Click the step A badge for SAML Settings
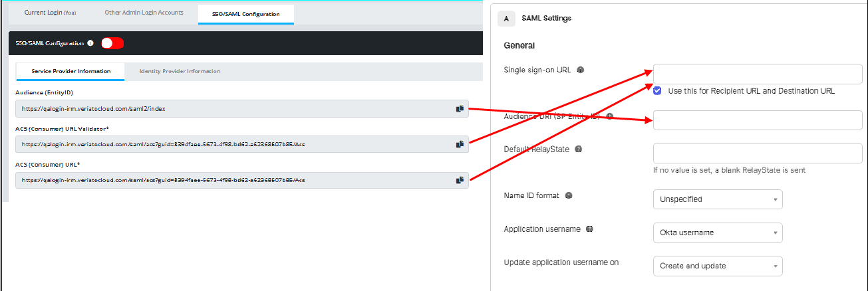This screenshot has height=291, width=868. pyautogui.click(x=506, y=19)
